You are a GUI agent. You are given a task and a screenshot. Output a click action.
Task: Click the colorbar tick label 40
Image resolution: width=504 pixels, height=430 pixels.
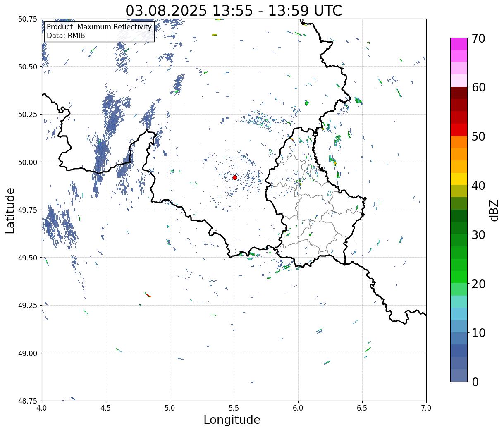pyautogui.click(x=478, y=185)
